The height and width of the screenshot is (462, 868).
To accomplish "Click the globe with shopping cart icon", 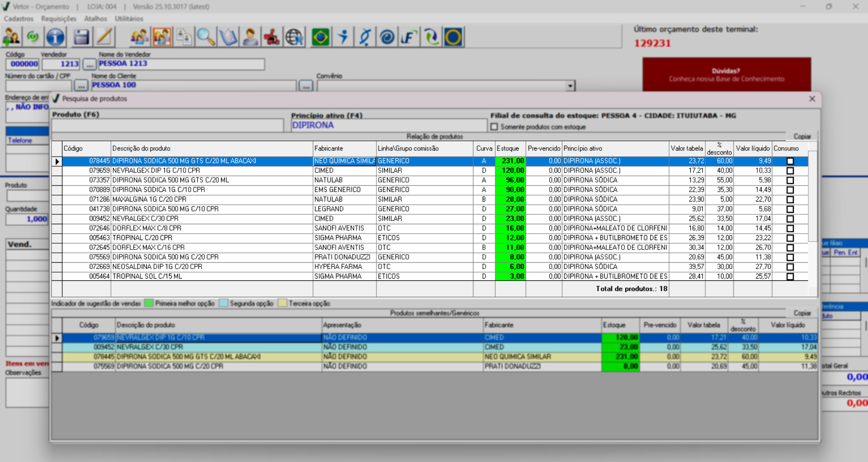I will coord(294,37).
